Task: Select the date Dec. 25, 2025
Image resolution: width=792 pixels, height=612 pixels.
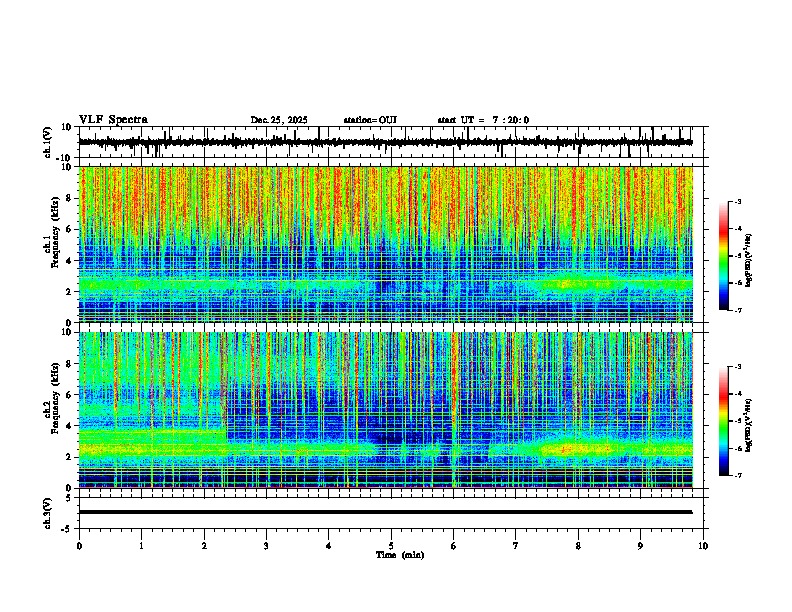Action: click(279, 120)
